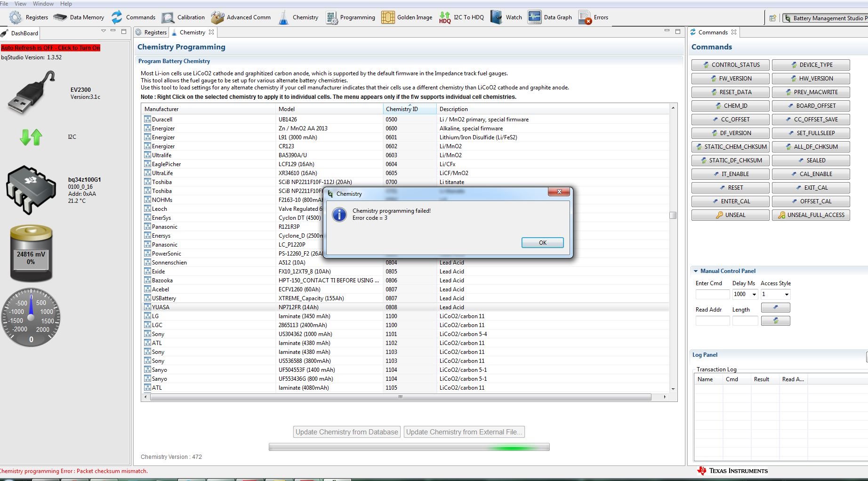Open the Errors toolbar item
868x481 pixels.
(x=593, y=17)
